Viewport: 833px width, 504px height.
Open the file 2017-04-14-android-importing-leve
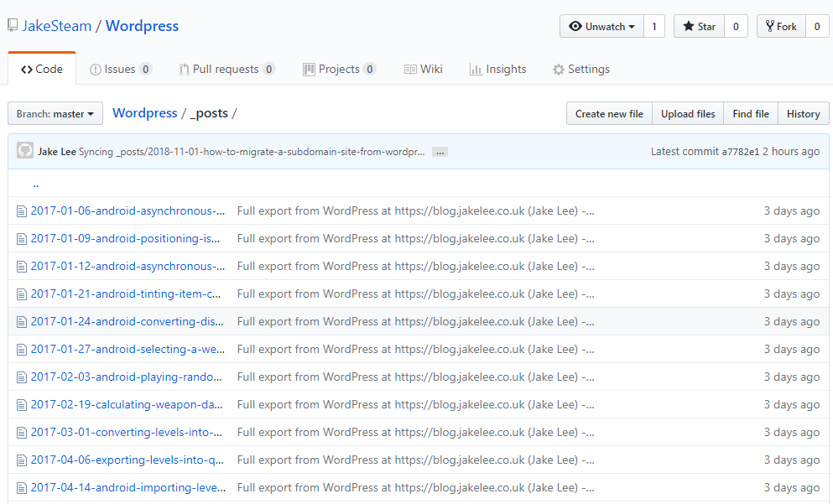point(128,487)
